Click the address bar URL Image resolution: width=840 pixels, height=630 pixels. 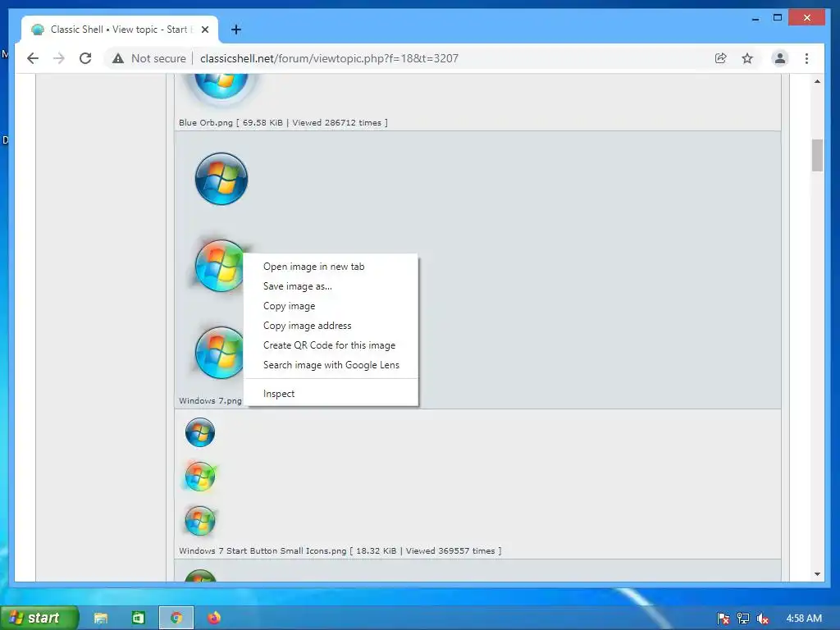329,58
